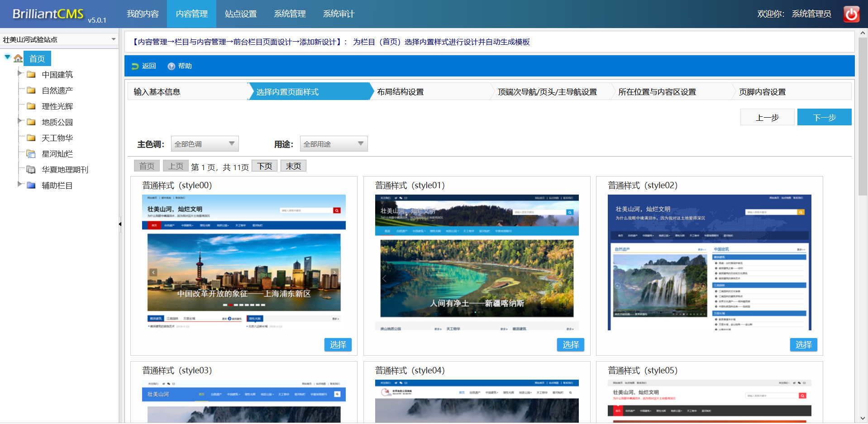This screenshot has height=424, width=868.
Task: Click the 返回 back arrow icon
Action: 135,66
